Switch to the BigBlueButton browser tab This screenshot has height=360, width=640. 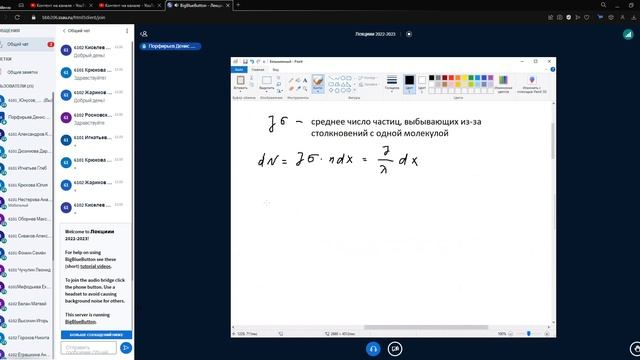pyautogui.click(x=199, y=5)
